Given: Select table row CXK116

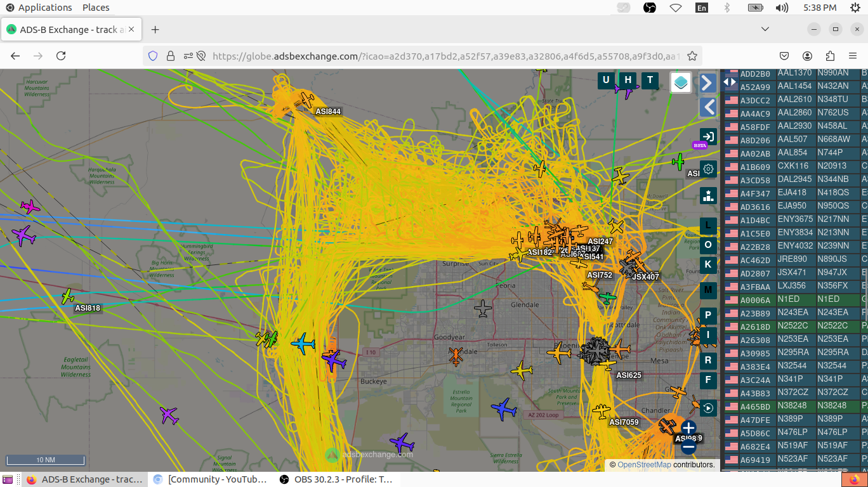Looking at the screenshot, I should [x=794, y=166].
